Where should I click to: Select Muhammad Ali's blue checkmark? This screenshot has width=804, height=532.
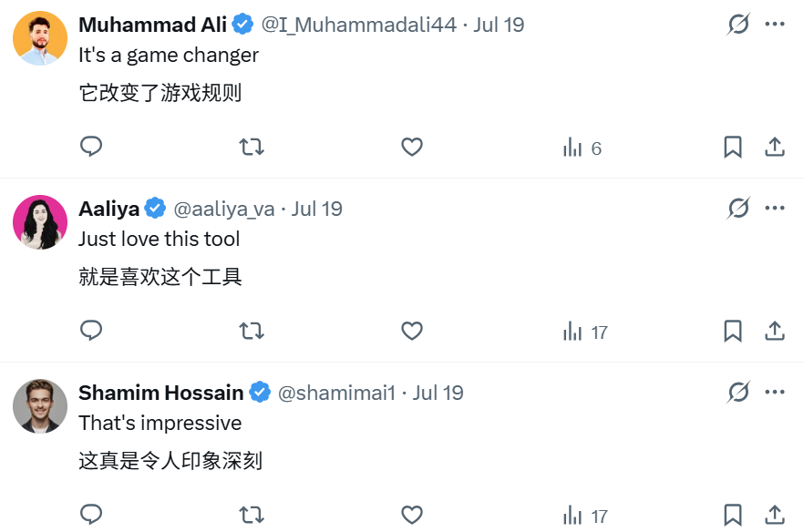pyautogui.click(x=242, y=25)
